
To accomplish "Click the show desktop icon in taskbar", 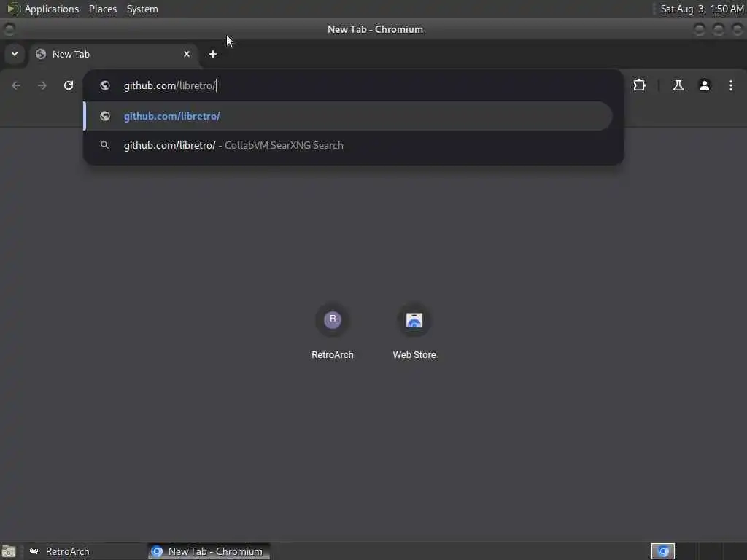I will click(9, 551).
